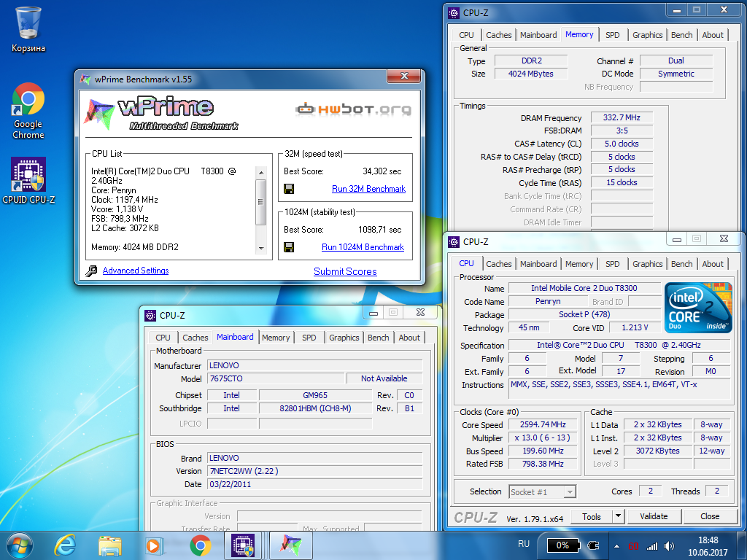The height and width of the screenshot is (560, 747).
Task: Click the Advanced Settings wrench icon
Action: coord(91,271)
